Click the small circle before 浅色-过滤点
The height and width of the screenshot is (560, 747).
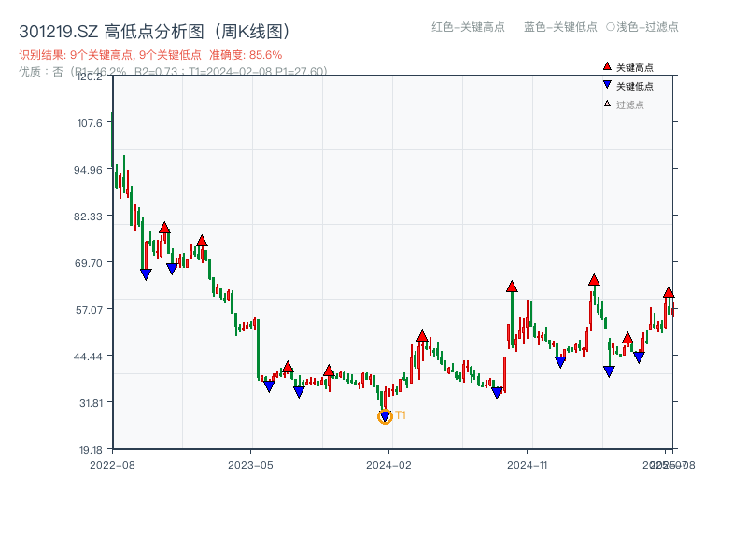(x=611, y=27)
